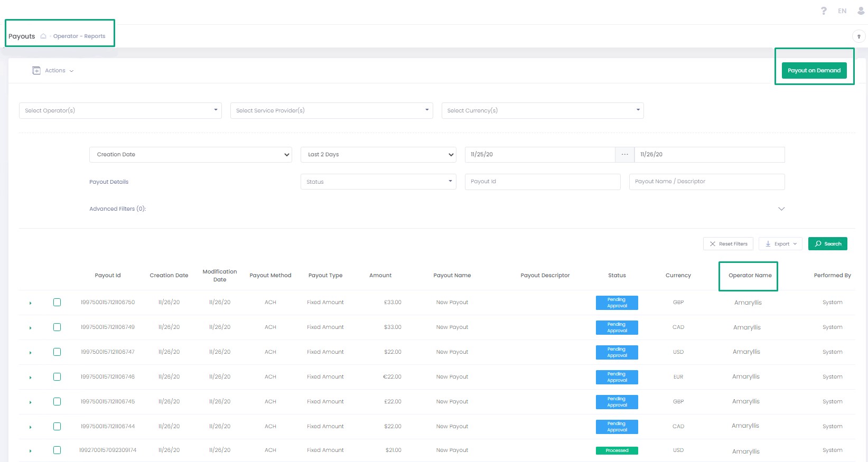
Task: Select the checkbox for payout ending 106747
Action: tap(57, 352)
